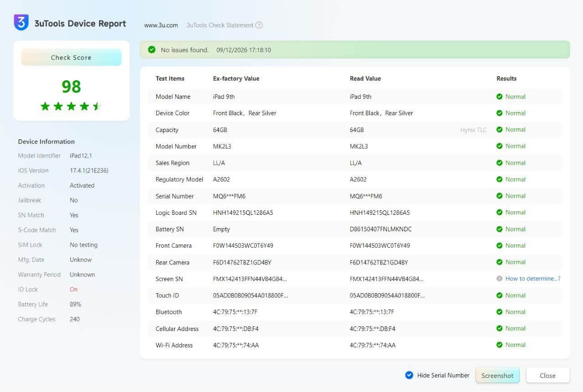Click the Ex-factory Value column header
This screenshot has width=583, height=392.
[236, 78]
